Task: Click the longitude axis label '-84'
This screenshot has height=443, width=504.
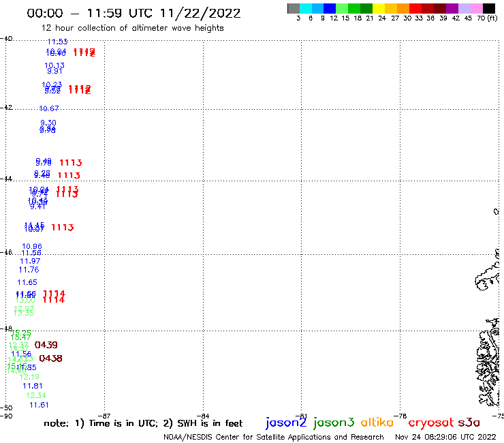Action: [203, 416]
